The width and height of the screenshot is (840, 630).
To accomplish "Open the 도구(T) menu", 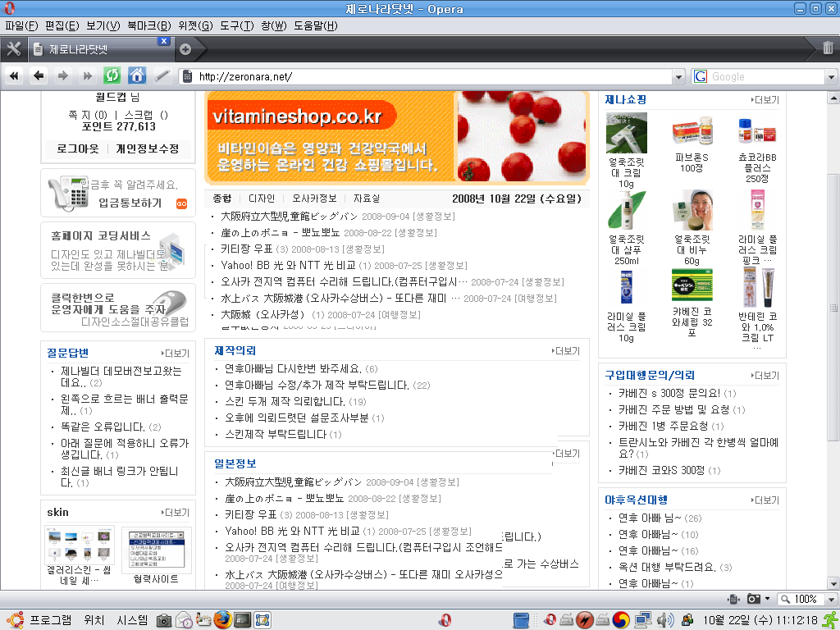I will pos(236,25).
